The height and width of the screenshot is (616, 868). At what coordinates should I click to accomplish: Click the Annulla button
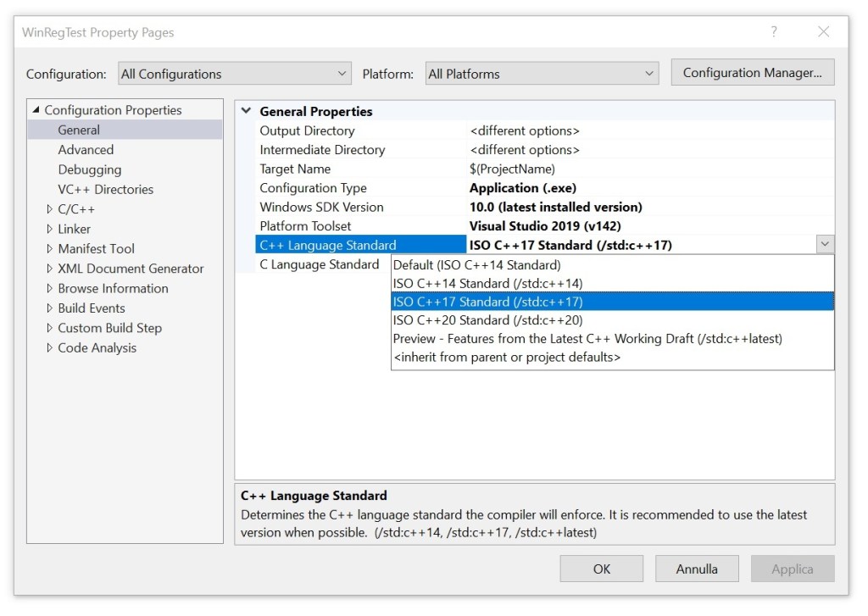(x=697, y=569)
